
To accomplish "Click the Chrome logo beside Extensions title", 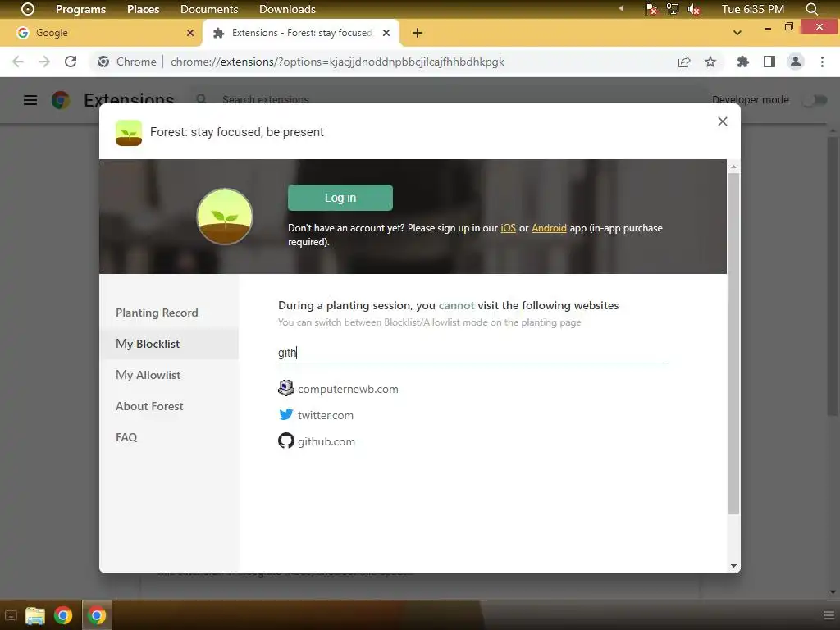I will click(61, 100).
